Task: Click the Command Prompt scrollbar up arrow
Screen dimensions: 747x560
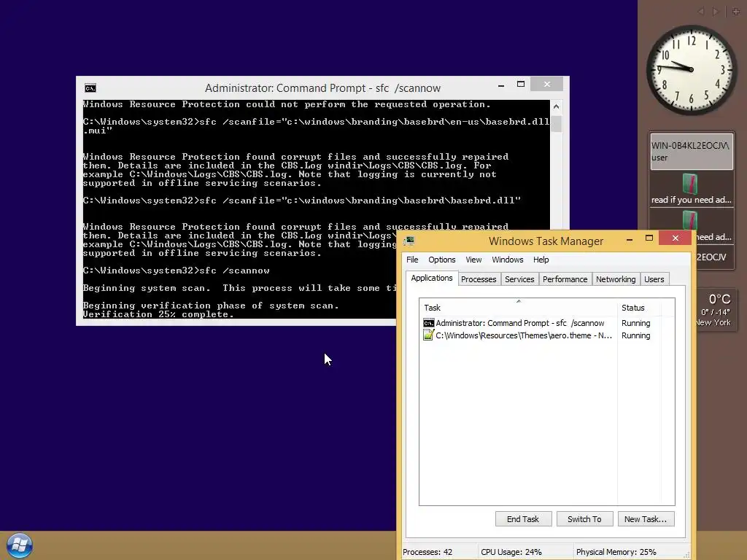Action: tap(556, 106)
